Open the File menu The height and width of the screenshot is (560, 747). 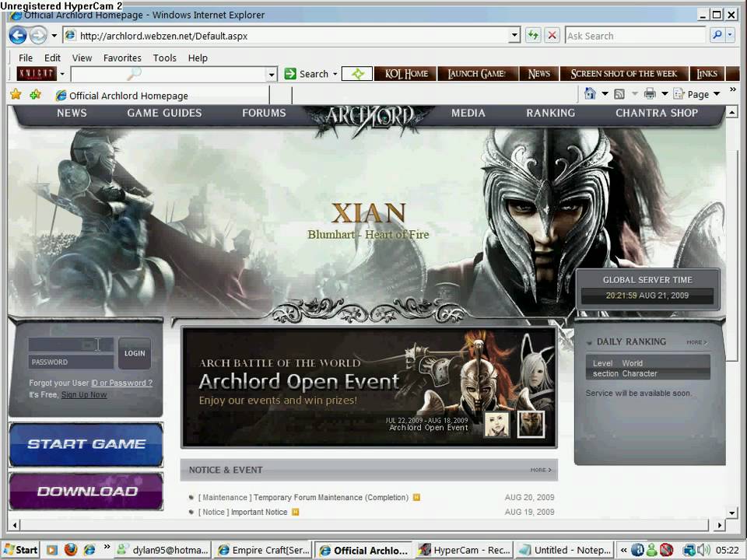(26, 58)
